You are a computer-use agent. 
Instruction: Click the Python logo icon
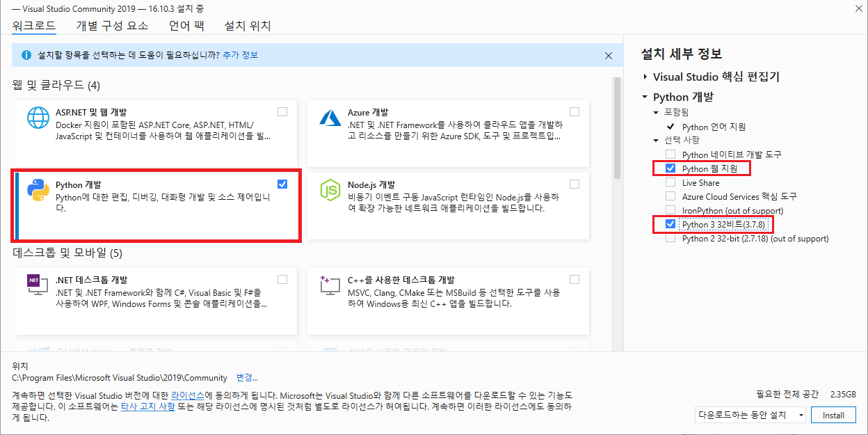tap(38, 189)
